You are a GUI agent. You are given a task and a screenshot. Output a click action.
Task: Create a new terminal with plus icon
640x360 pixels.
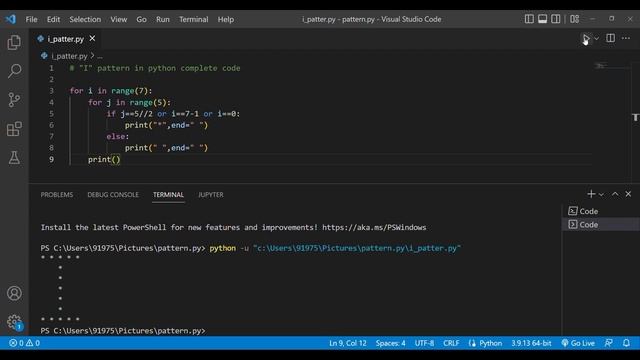pos(591,194)
